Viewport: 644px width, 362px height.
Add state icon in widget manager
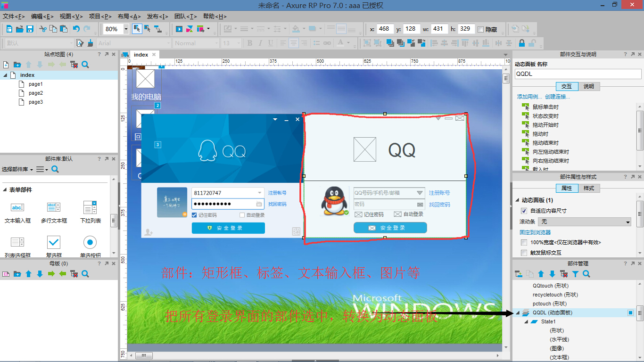[518, 274]
